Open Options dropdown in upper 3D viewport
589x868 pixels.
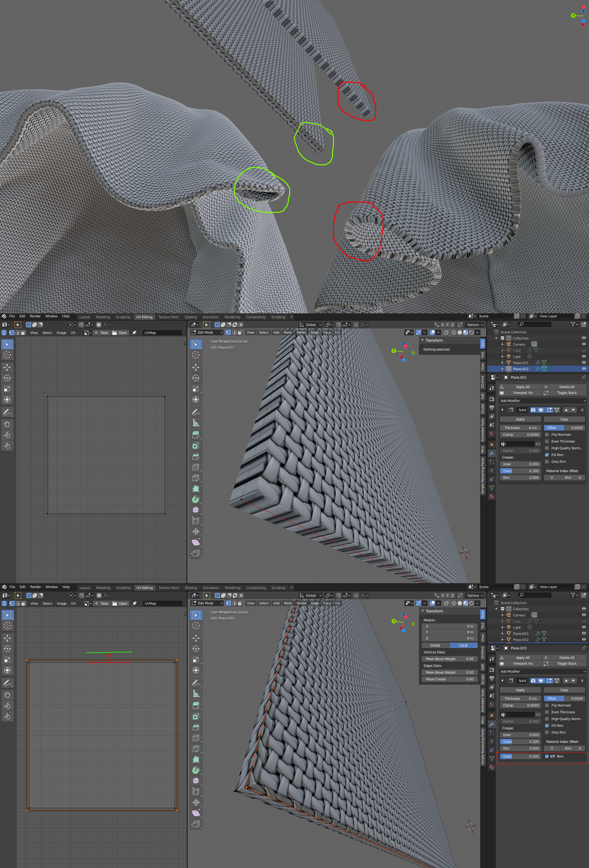pyautogui.click(x=475, y=325)
